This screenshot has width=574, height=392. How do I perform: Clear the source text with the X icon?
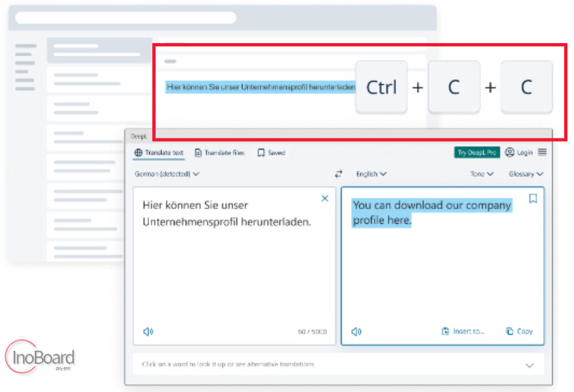(x=325, y=198)
